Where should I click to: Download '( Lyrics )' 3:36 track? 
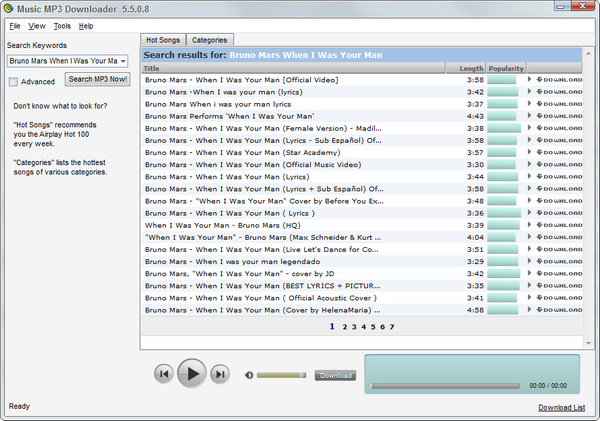(x=559, y=213)
